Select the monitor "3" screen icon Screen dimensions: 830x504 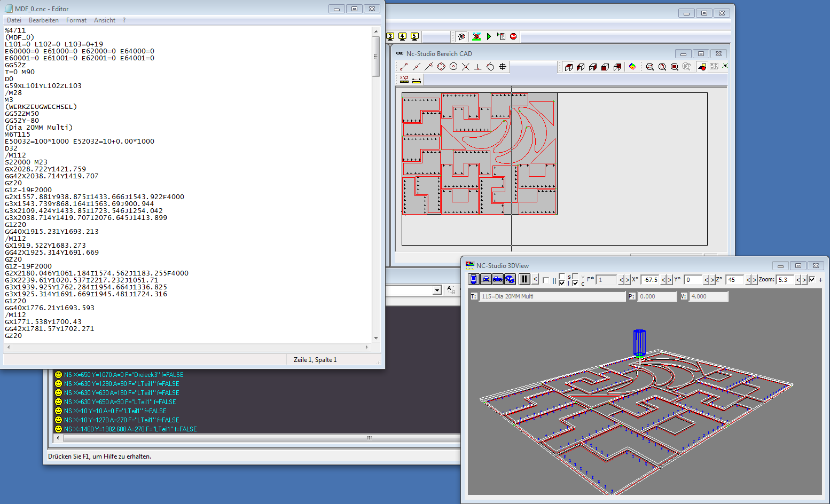(x=389, y=36)
